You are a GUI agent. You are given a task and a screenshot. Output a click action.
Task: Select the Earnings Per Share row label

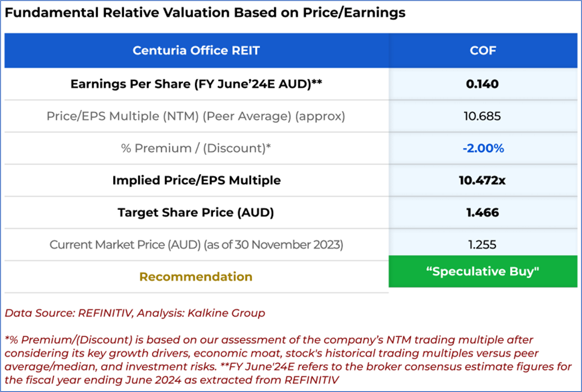196,84
